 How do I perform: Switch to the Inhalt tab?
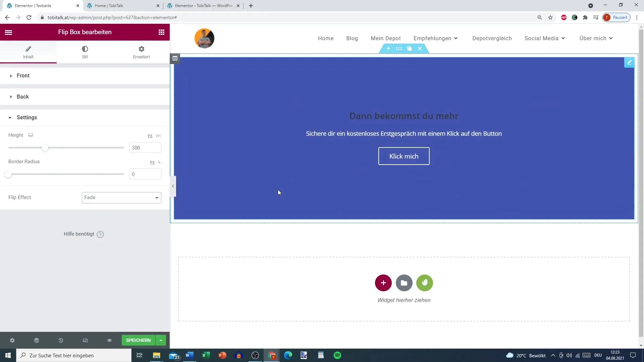pos(28,52)
